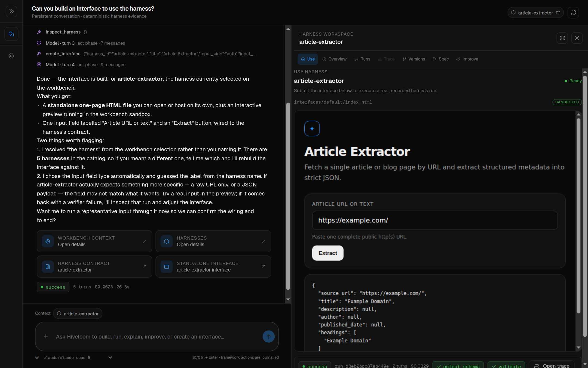Switch to the Spec tab

[x=441, y=59]
